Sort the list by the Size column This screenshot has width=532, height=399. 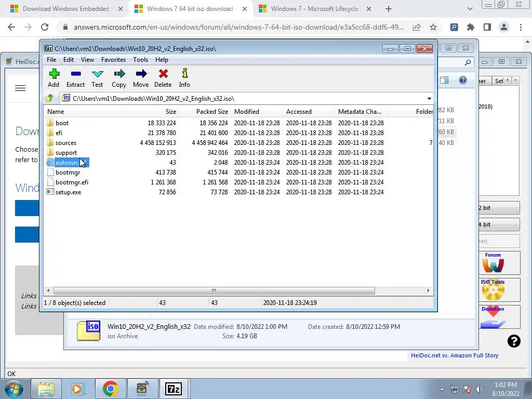[153, 111]
